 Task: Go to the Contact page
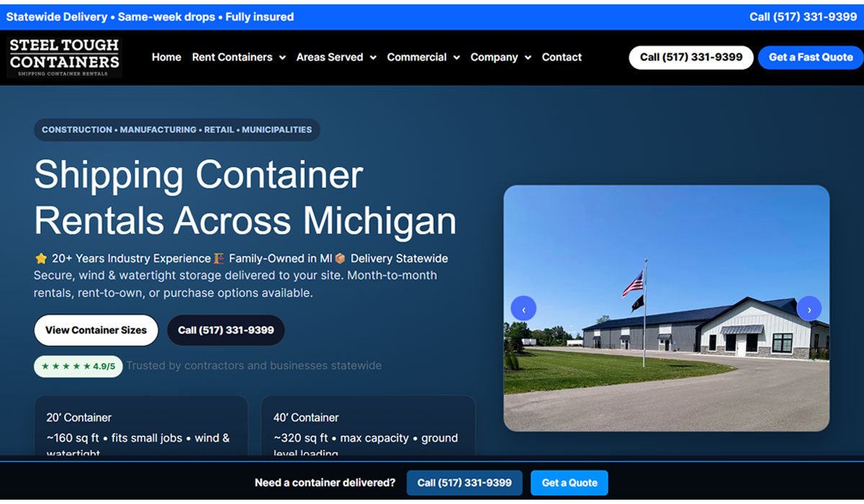[562, 57]
